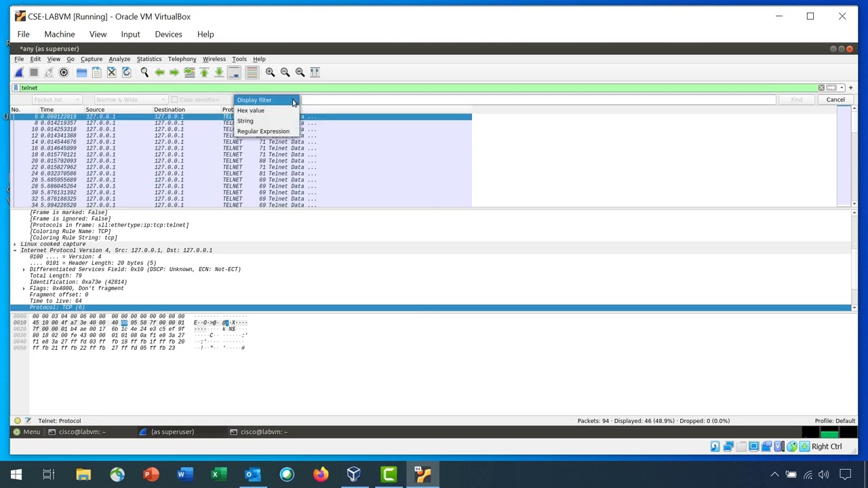Go to a specified packet
This screenshot has height=488, width=868.
(189, 72)
